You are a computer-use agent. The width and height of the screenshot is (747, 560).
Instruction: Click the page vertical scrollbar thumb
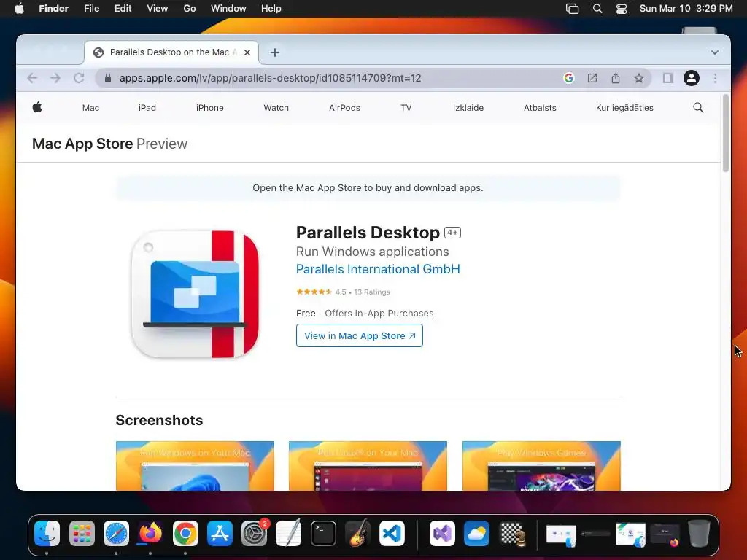(726, 133)
